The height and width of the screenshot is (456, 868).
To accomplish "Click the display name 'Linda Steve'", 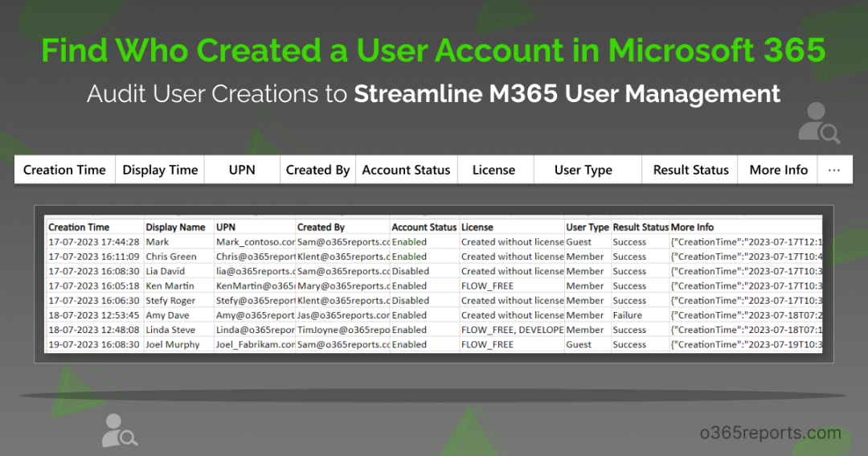I will click(170, 330).
